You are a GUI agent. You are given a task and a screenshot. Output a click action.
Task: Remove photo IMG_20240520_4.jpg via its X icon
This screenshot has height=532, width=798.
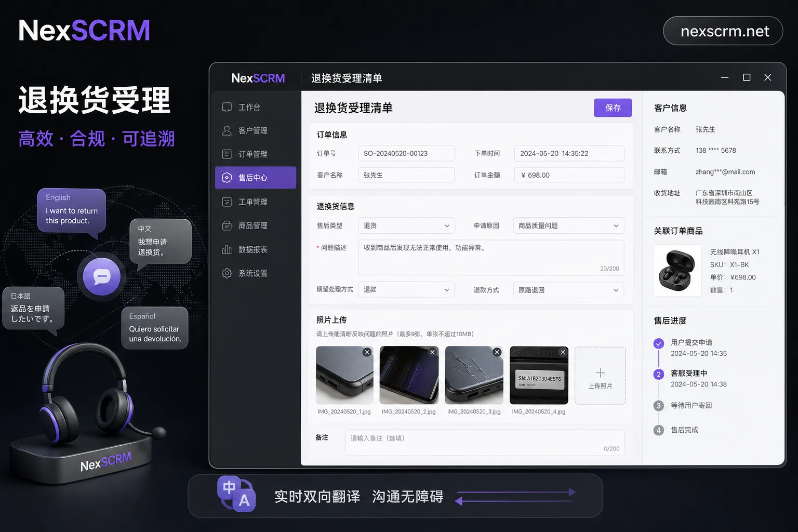563,352
